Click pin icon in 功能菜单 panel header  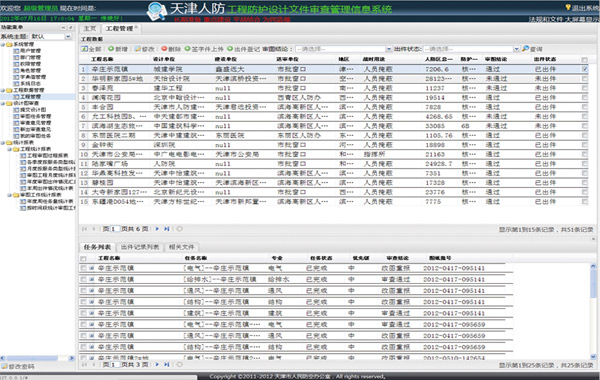pos(70,28)
